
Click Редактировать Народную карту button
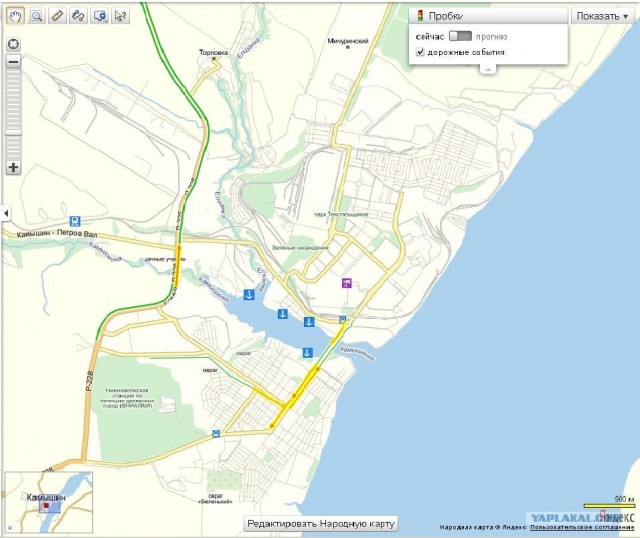click(x=321, y=524)
